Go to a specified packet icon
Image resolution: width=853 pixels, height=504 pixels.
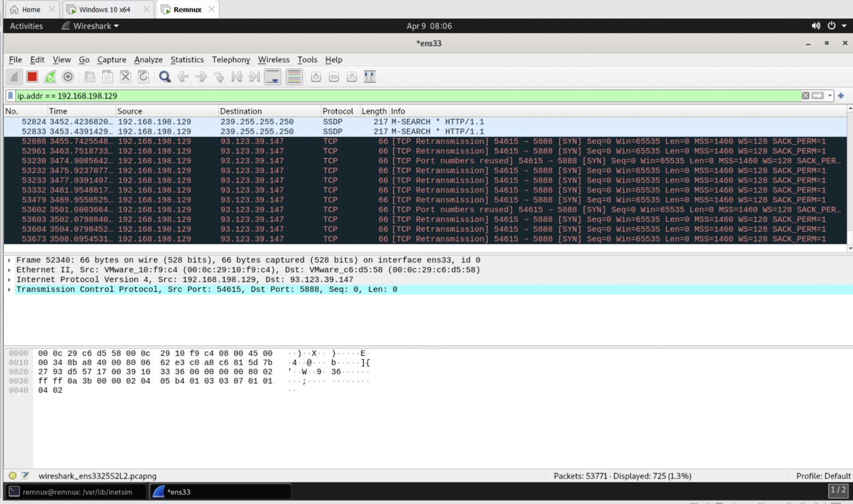pos(219,77)
